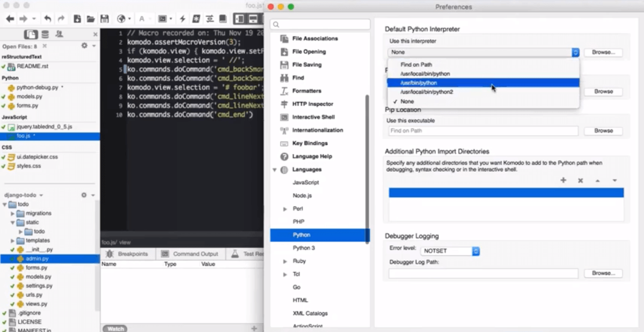Image resolution: width=644 pixels, height=332 pixels.
Task: Save the file with the floppy disk icon
Action: (105, 19)
